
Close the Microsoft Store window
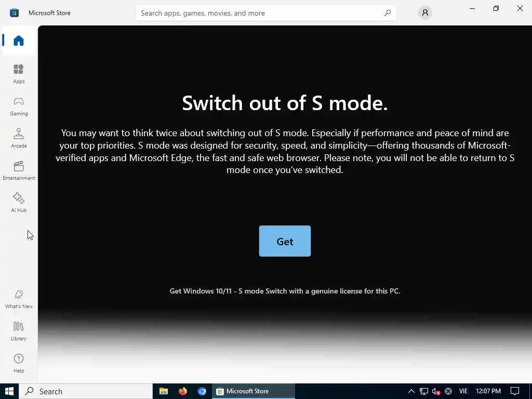(x=520, y=8)
